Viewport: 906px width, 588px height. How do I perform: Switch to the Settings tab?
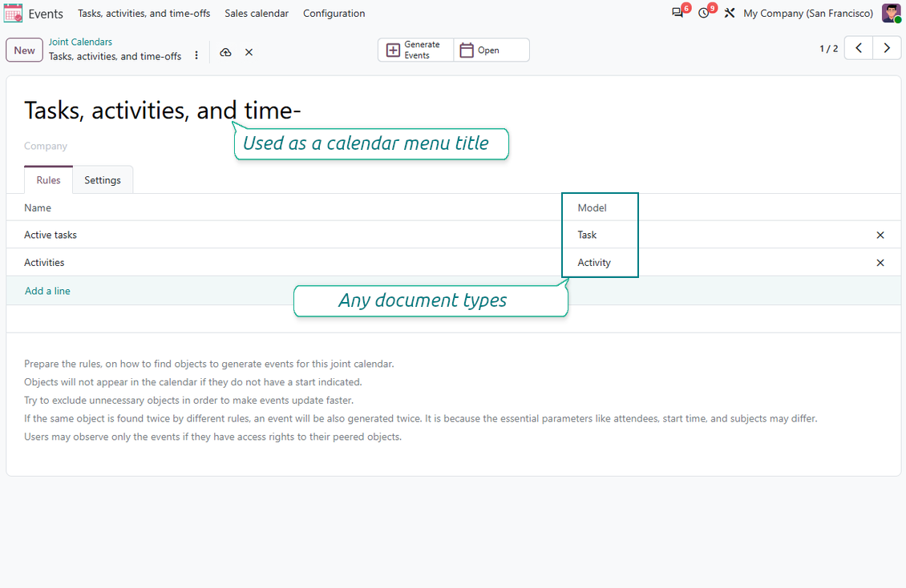point(103,180)
